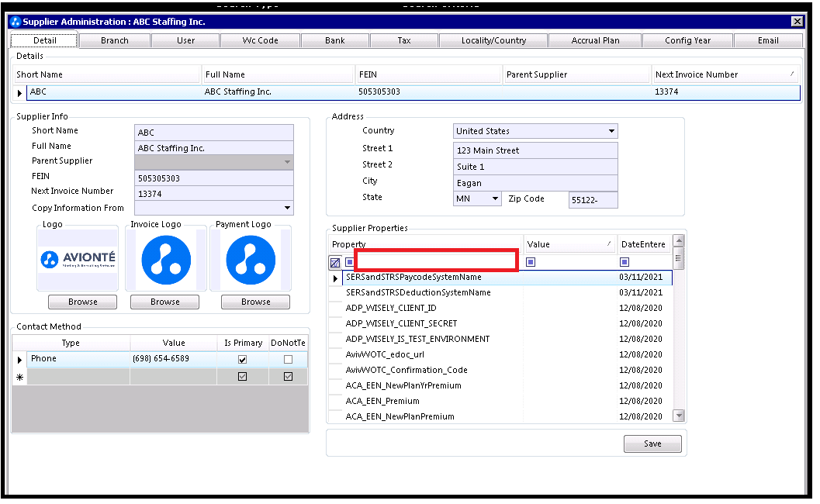
Task: Select the ADP_WISELY_CLIENT_ID property row
Action: (x=500, y=309)
